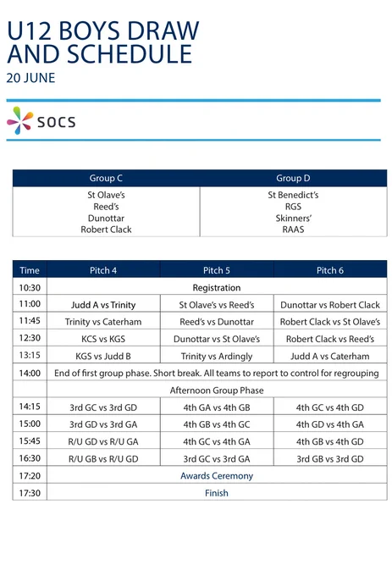Click the Pitch 5 column header
Viewport: 392px width, 576px height.
tap(217, 270)
